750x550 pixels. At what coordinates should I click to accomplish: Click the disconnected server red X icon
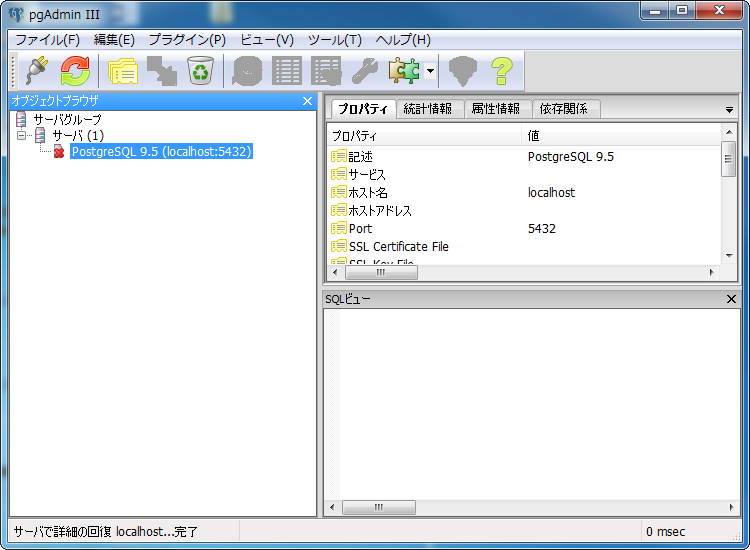pyautogui.click(x=59, y=152)
